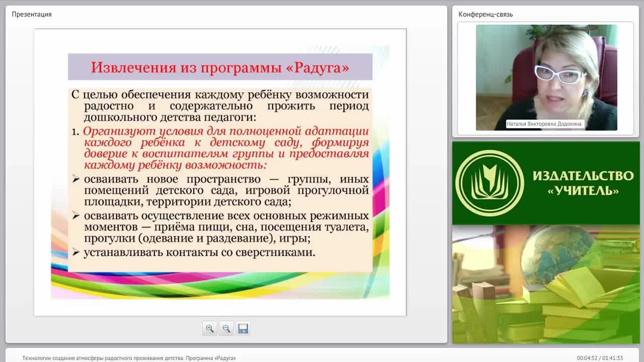Click the playback time 00:04:32 / 01:41:33
Screen dimensions: 644x362
(x=600, y=358)
